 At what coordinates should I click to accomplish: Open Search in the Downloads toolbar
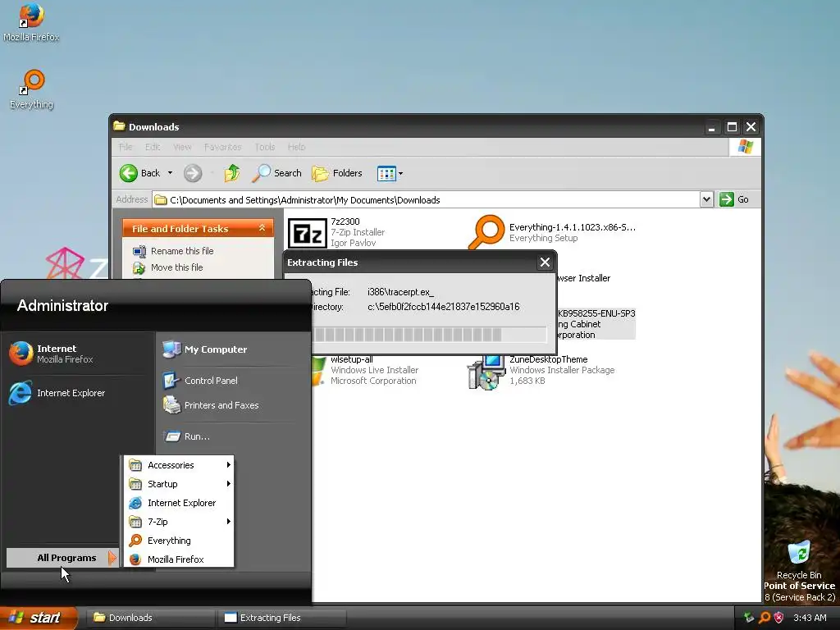pyautogui.click(x=277, y=173)
